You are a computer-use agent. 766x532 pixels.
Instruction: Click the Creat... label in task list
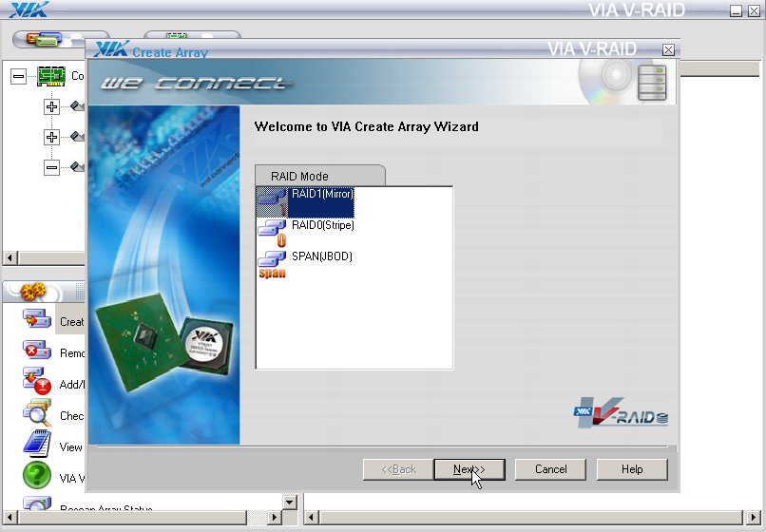tap(72, 322)
